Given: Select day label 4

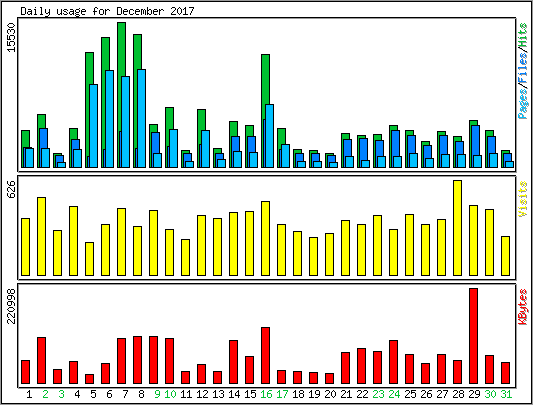Looking at the screenshot, I should click(x=77, y=394).
